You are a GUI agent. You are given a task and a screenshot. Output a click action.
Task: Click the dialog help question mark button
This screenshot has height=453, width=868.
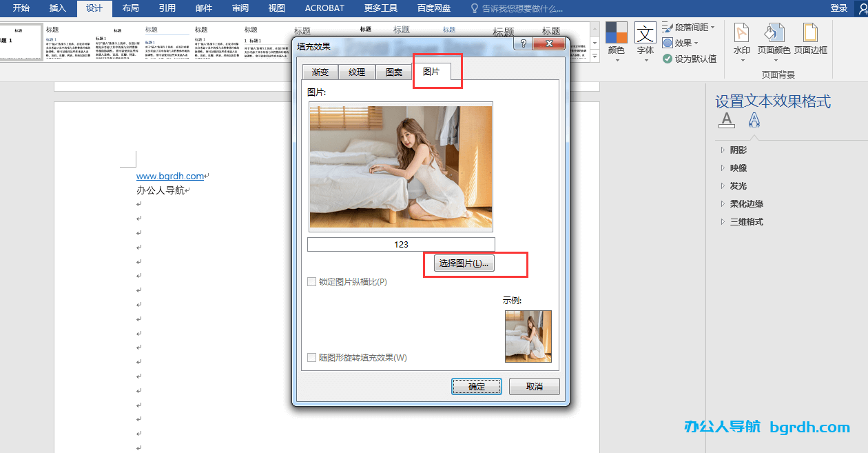pyautogui.click(x=524, y=44)
